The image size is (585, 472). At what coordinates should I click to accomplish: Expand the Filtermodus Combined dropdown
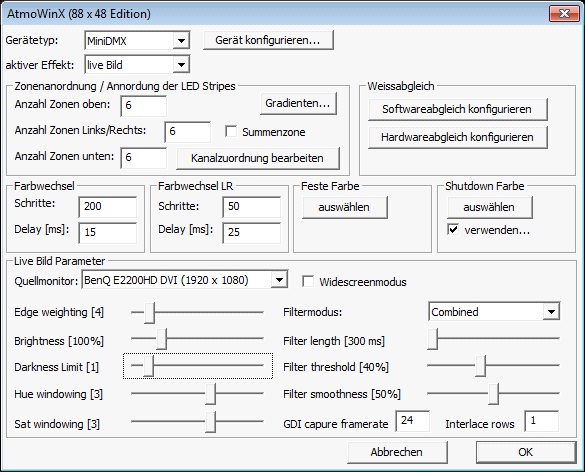[494, 312]
